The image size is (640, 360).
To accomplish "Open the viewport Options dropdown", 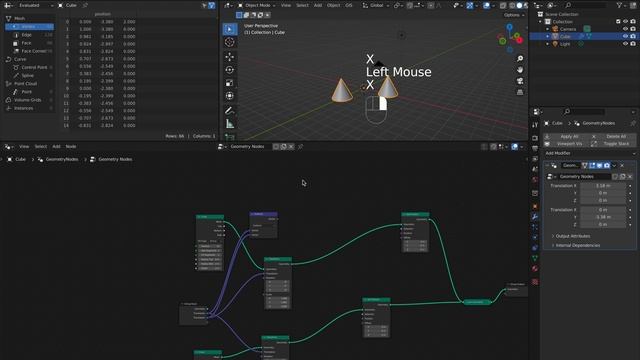I will [513, 15].
